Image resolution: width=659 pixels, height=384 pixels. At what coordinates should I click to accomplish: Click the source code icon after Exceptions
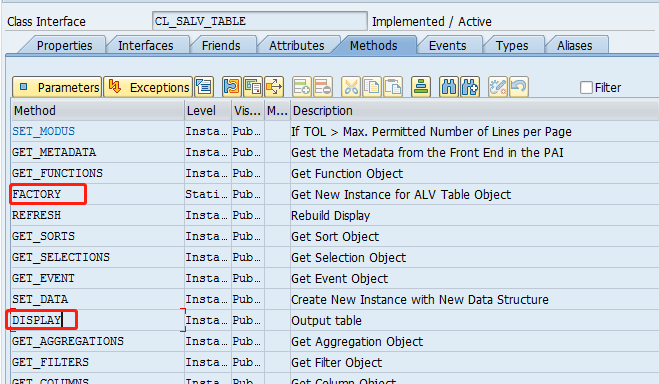(204, 87)
